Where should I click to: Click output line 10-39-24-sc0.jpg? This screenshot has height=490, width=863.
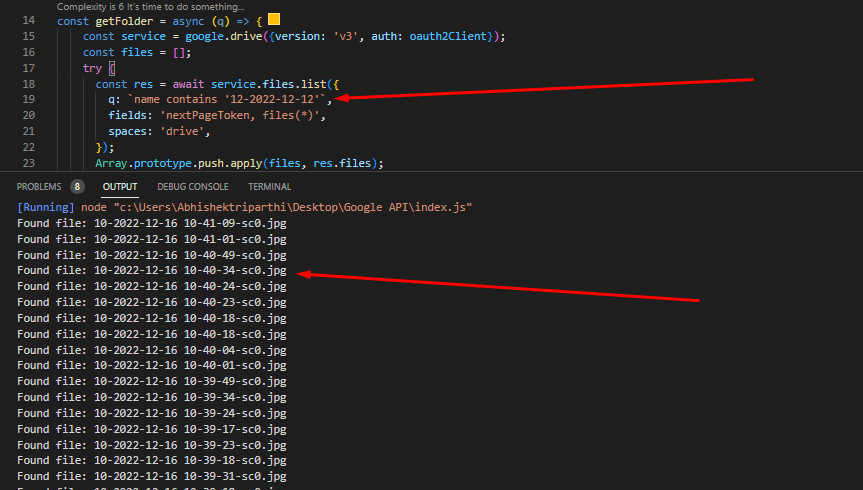click(x=151, y=413)
